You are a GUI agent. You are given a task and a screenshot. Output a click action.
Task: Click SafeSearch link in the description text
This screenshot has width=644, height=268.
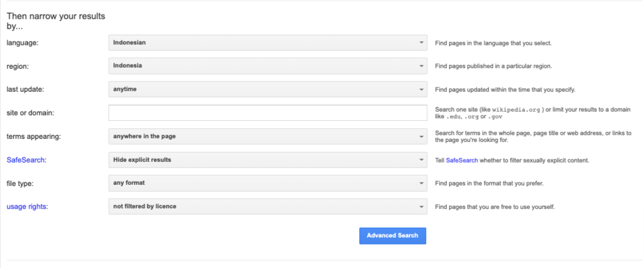tap(462, 161)
